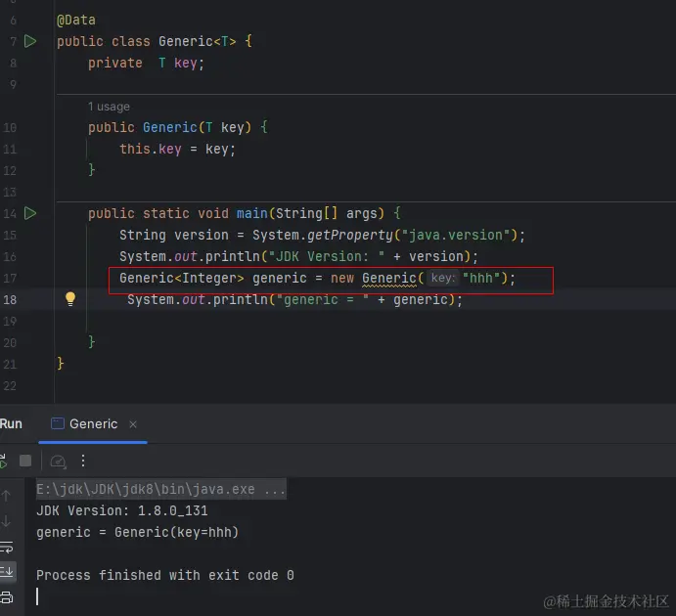Open the Run toolbar more options menu

point(83,461)
